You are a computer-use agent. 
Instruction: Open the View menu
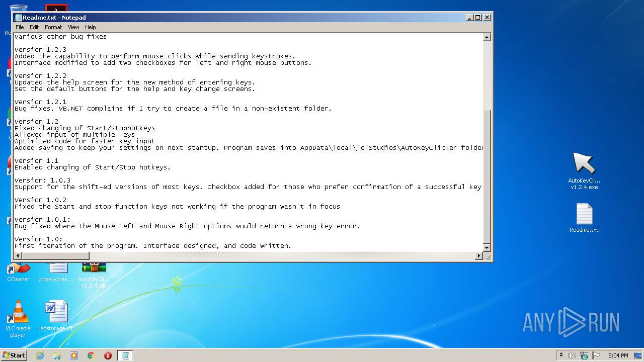pyautogui.click(x=73, y=27)
